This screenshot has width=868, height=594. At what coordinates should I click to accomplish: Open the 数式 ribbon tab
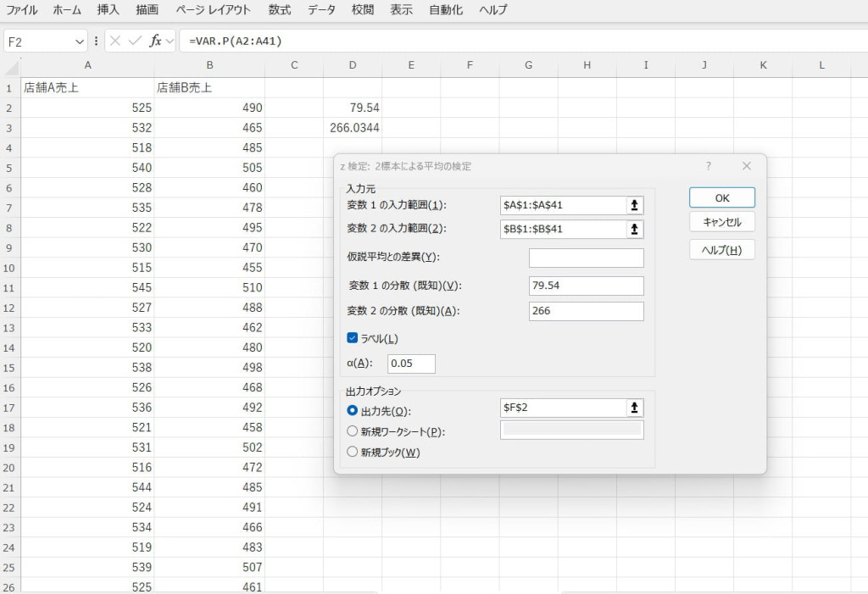click(x=279, y=10)
